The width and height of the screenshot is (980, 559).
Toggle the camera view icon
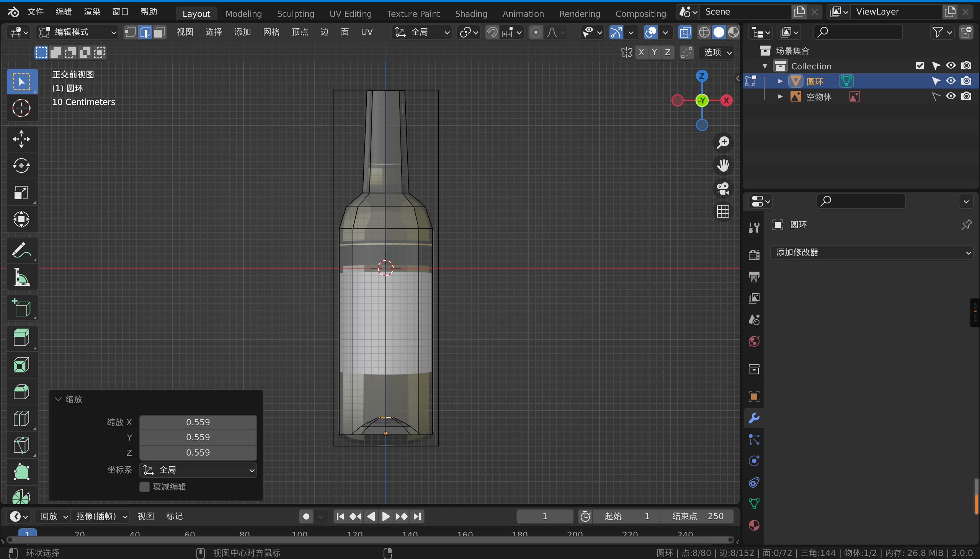723,189
